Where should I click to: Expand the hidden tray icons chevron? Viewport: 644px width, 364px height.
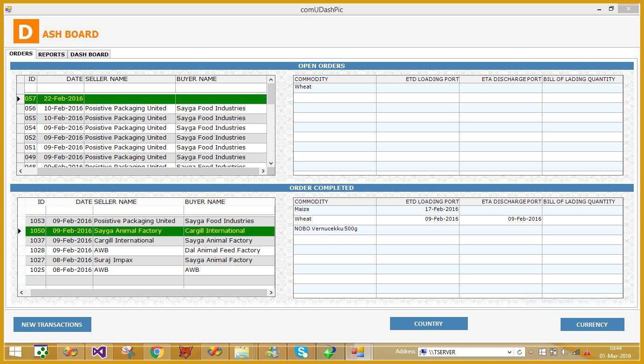pyautogui.click(x=531, y=352)
